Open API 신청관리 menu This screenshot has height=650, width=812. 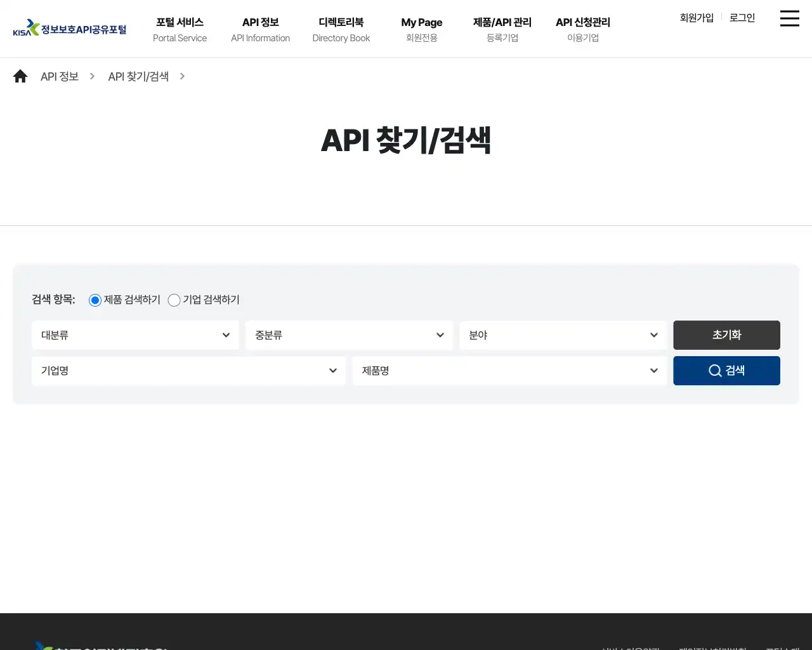pyautogui.click(x=583, y=29)
